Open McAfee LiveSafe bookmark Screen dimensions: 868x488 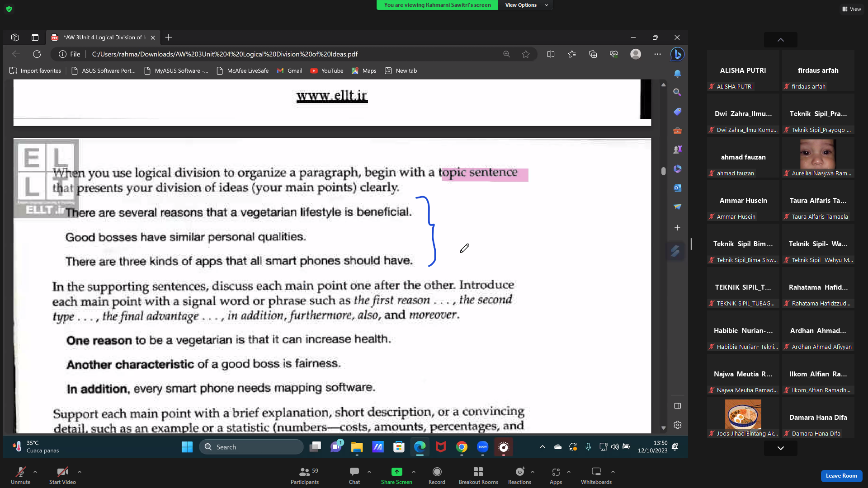243,71
